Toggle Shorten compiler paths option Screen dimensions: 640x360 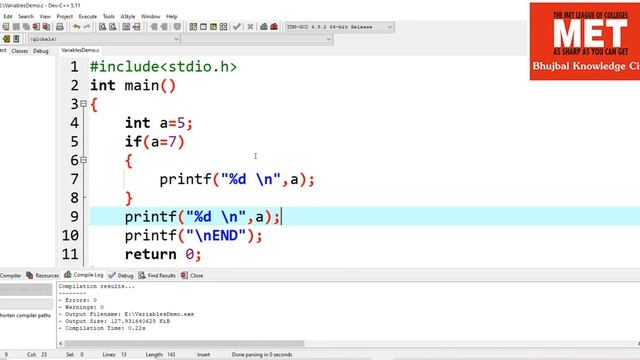pyautogui.click(x=25, y=316)
